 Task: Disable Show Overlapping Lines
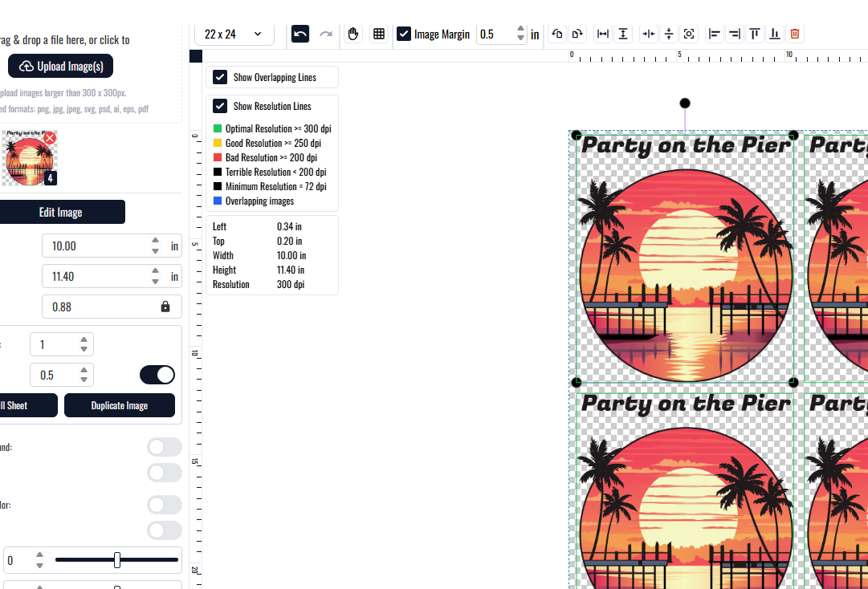click(220, 77)
